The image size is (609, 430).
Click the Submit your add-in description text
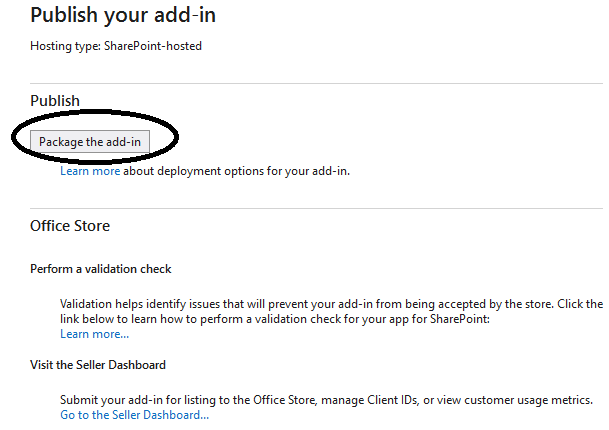[x=326, y=400]
